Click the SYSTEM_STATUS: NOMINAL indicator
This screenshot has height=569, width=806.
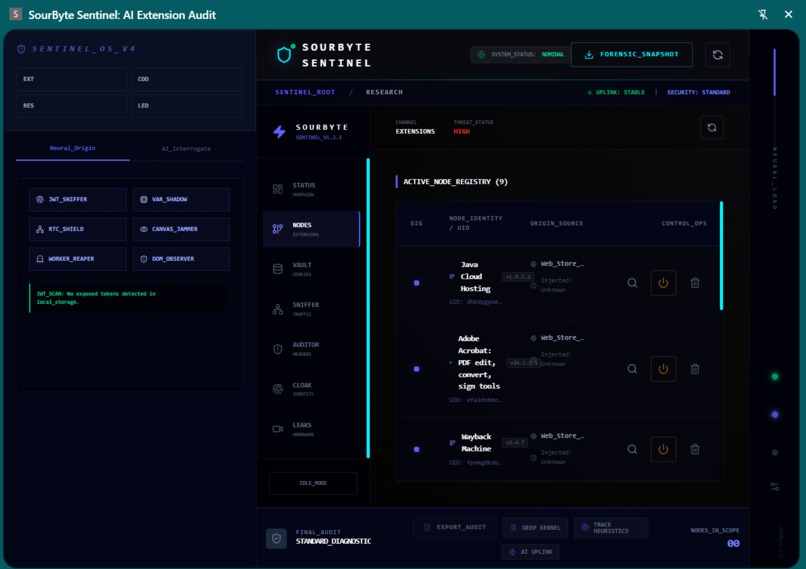coord(521,54)
